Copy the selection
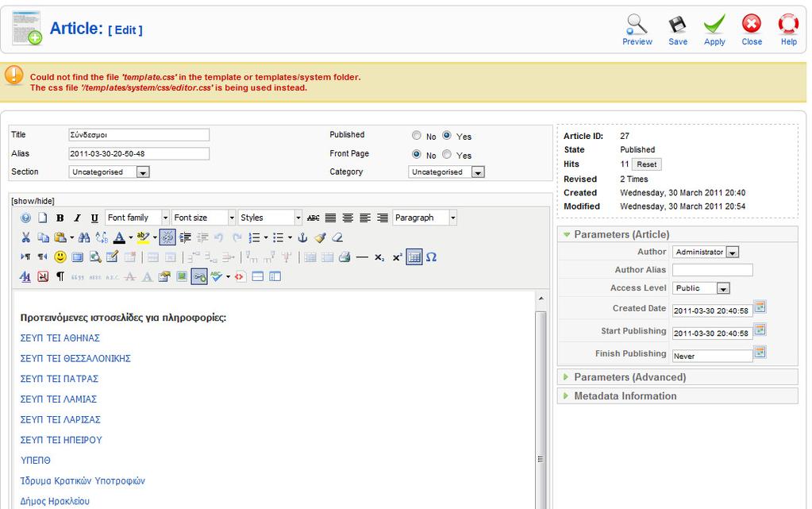 tap(43, 237)
